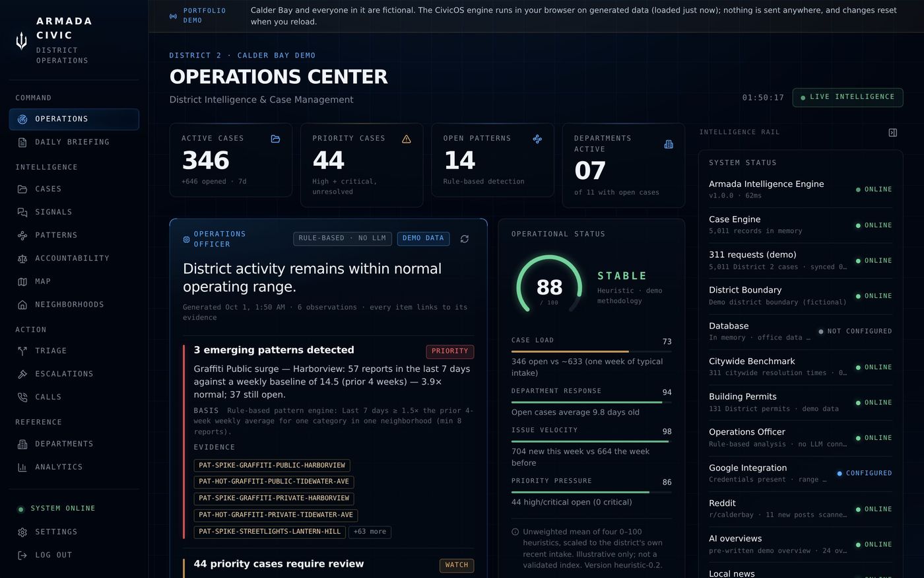This screenshot has width=924, height=578.
Task: Click the Issue Velocity progress bar
Action: pos(591,441)
